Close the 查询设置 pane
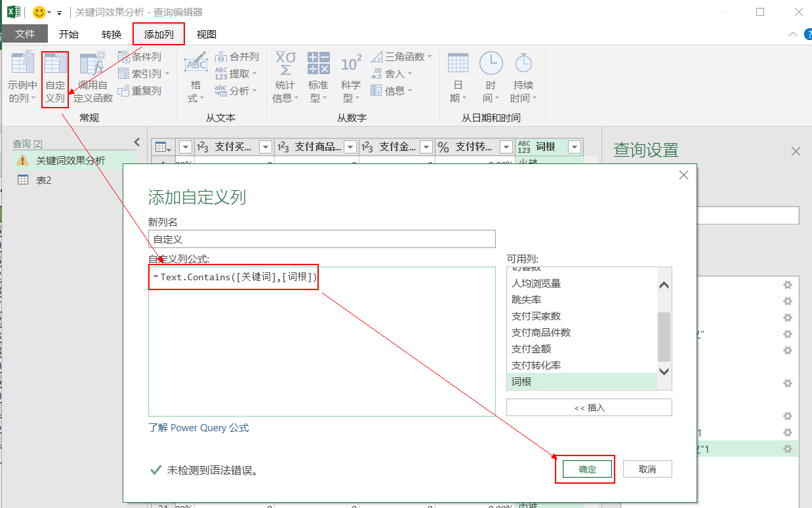This screenshot has width=812, height=508. click(796, 152)
